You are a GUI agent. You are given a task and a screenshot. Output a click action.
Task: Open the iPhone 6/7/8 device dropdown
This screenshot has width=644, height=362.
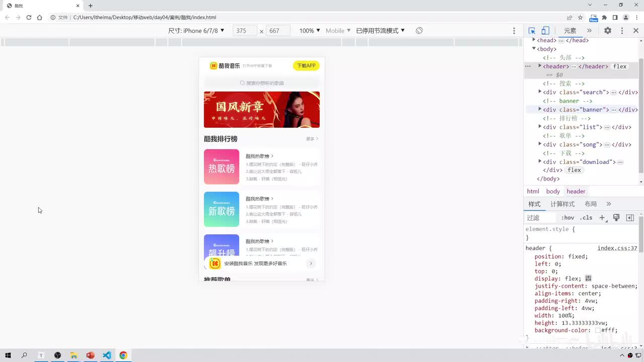(x=196, y=31)
